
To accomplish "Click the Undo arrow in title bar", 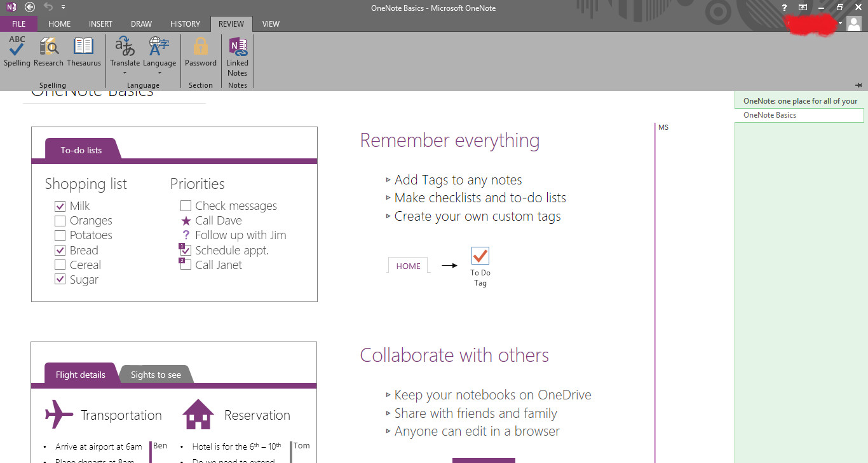I will (49, 7).
